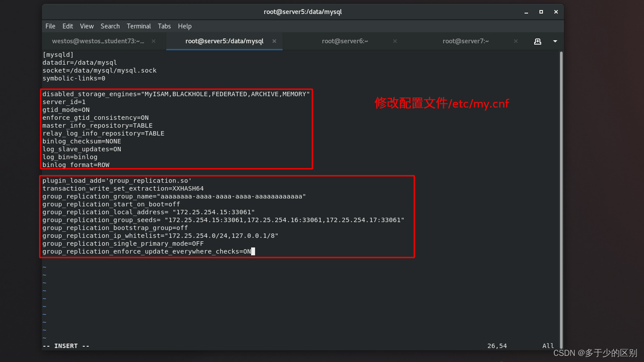
Task: Click the log_slave_updates=ON line
Action: [82, 149]
